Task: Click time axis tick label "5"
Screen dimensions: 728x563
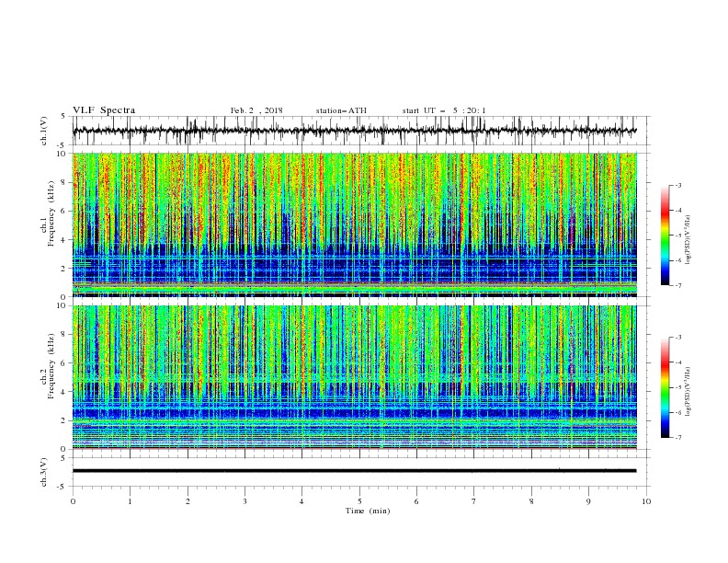Action: [x=359, y=501]
